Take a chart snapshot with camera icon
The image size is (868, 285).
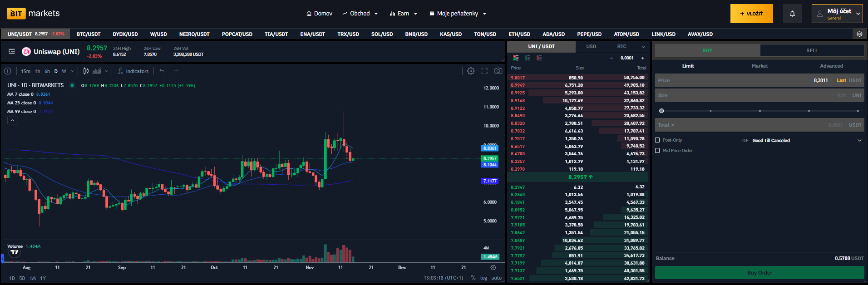pyautogui.click(x=498, y=71)
